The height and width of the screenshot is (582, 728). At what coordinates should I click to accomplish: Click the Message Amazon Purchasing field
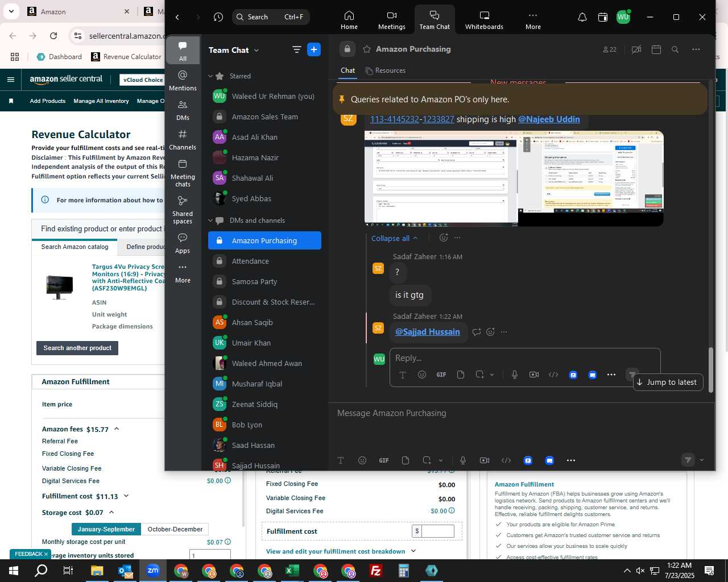pyautogui.click(x=520, y=413)
